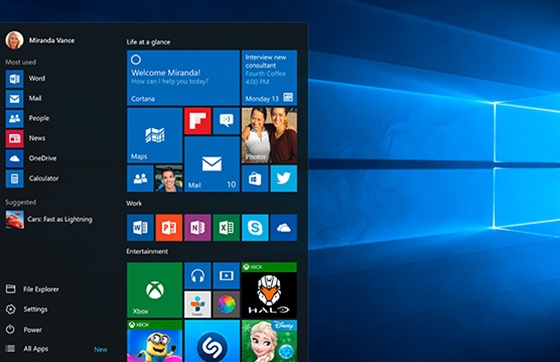This screenshot has height=362, width=560.
Task: Open the Store tile
Action: click(x=255, y=179)
